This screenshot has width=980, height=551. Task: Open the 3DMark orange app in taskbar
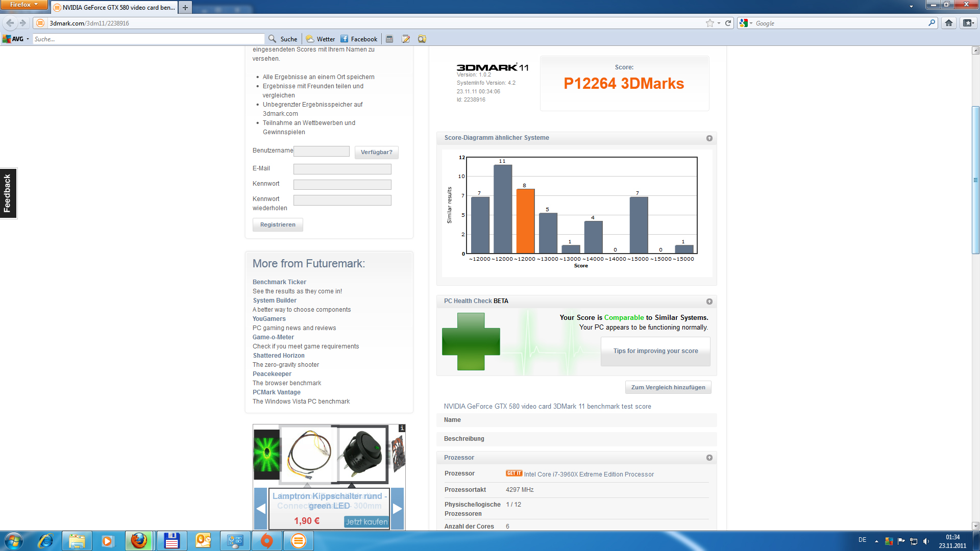(298, 541)
